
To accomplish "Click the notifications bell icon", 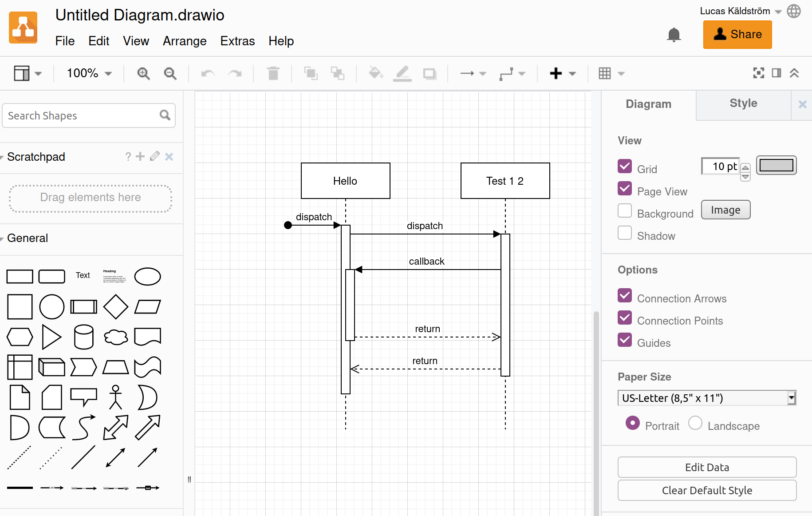I will coord(674,35).
